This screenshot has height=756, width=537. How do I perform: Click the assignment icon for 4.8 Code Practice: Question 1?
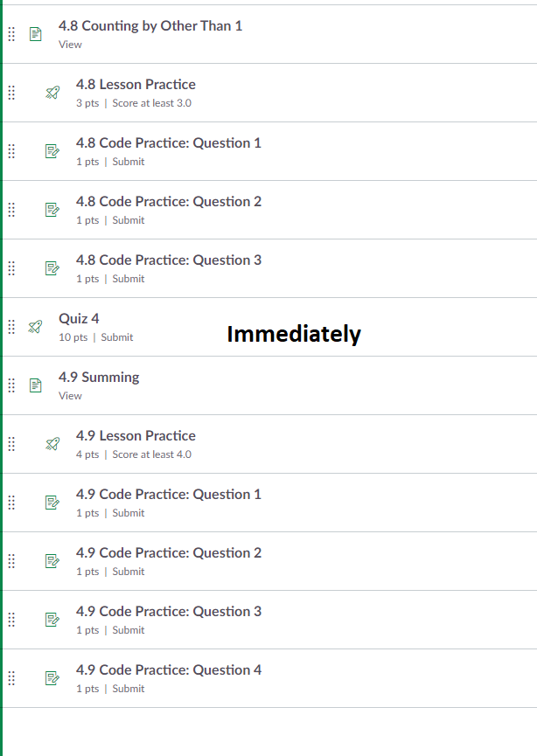tap(52, 151)
